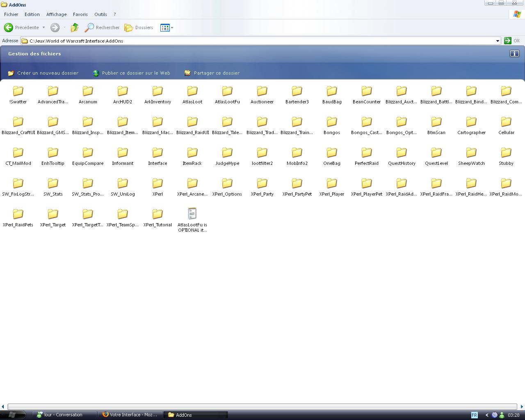The width and height of the screenshot is (525, 420).
Task: Select the Auctioneer folder
Action: tap(262, 95)
